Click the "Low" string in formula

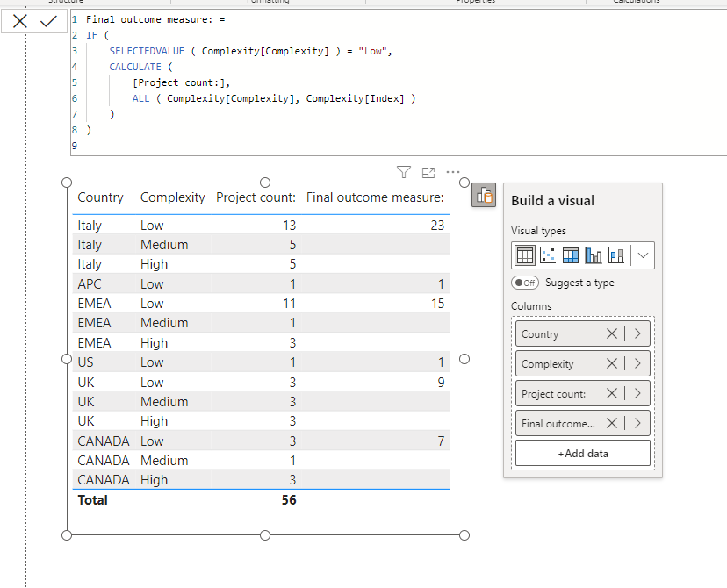372,51
